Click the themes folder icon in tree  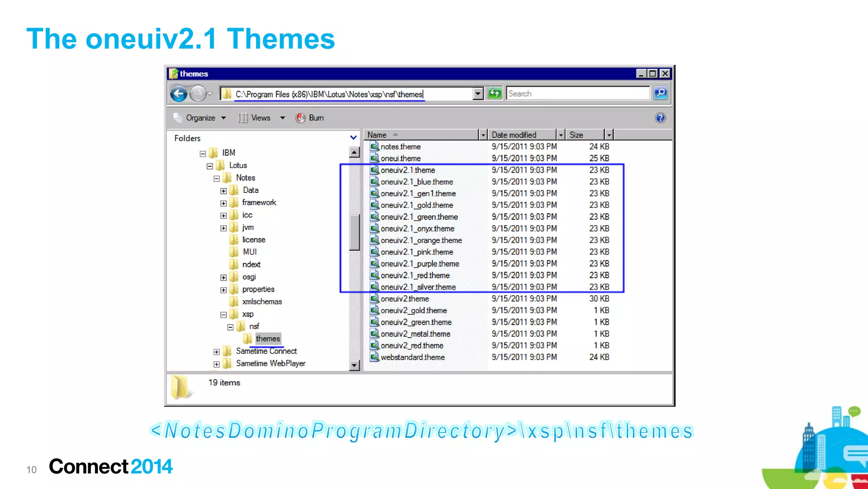tap(248, 338)
